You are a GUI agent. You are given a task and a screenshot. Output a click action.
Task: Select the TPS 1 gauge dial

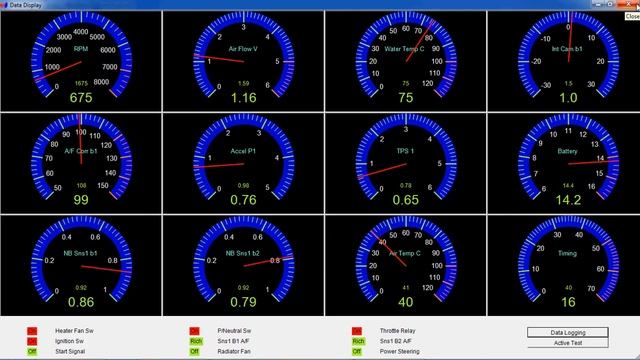pyautogui.click(x=406, y=157)
